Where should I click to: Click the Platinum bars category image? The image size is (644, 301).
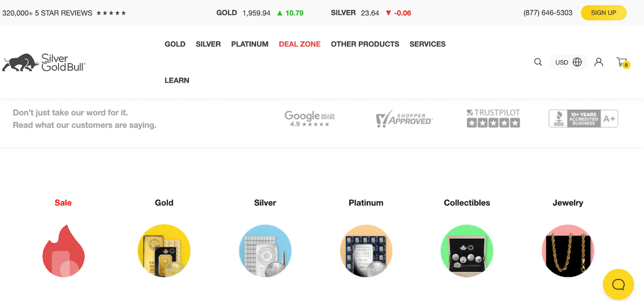pos(366,251)
